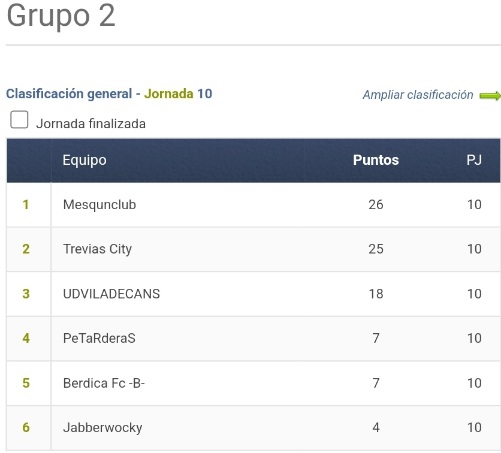Sort by the Puntos column header
This screenshot has height=453, width=501.
tap(376, 160)
